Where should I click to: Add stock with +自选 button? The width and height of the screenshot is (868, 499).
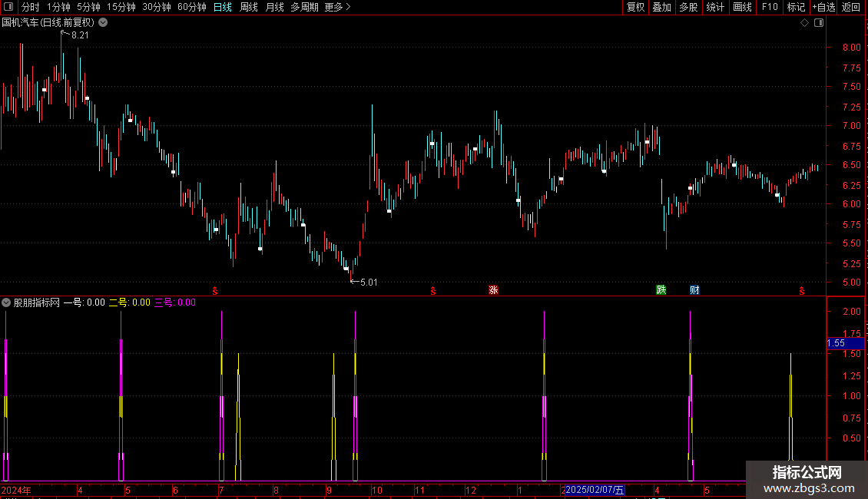click(x=823, y=7)
